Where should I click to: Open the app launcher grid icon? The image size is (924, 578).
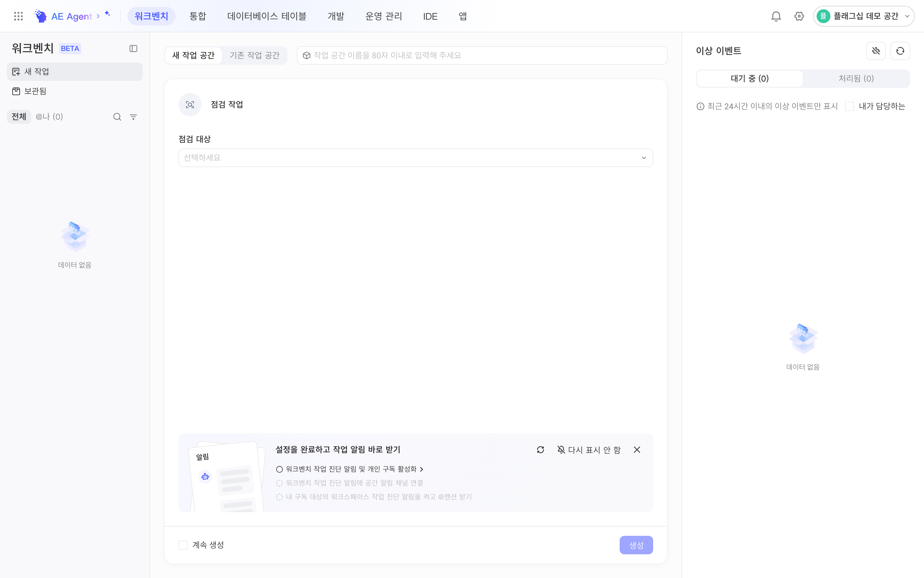click(18, 16)
